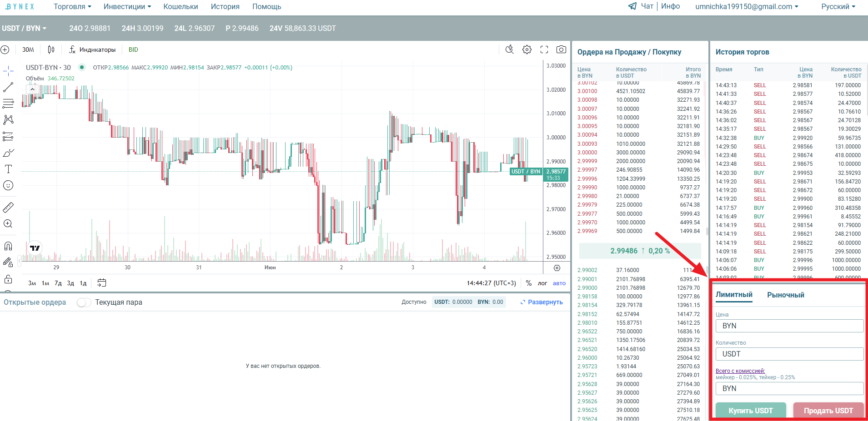Take a chart snapshot with the camera icon
Viewport: 868px width, 421px height.
click(x=562, y=50)
